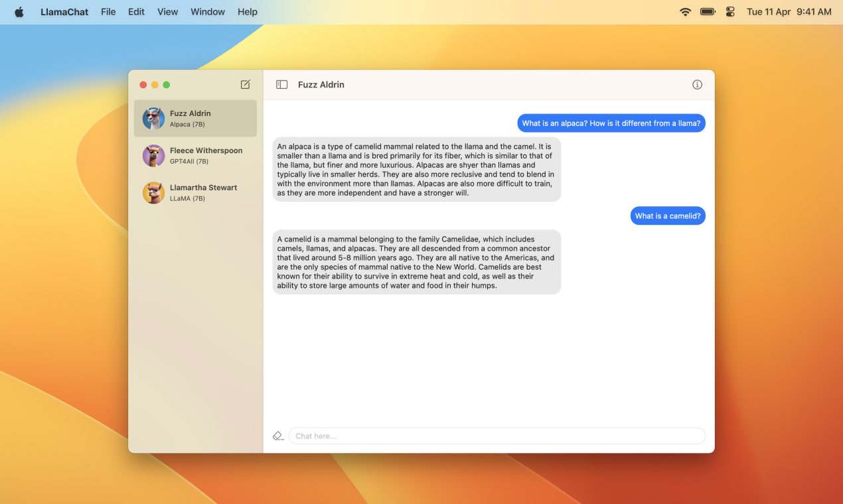Open the Help menu
This screenshot has width=843, height=504.
click(248, 12)
